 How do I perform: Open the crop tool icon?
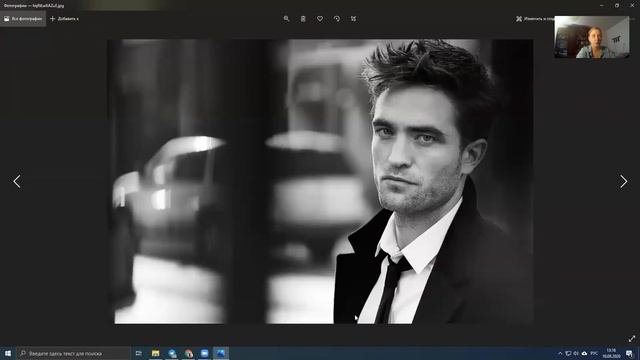[x=353, y=19]
